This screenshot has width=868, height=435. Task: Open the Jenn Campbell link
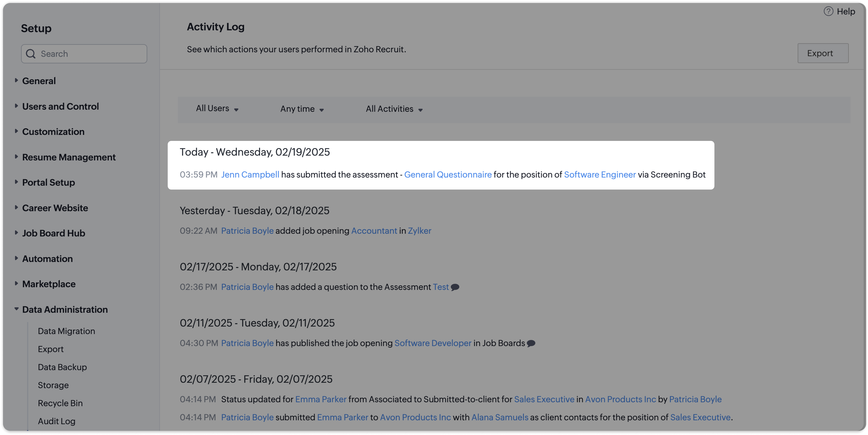[250, 175]
